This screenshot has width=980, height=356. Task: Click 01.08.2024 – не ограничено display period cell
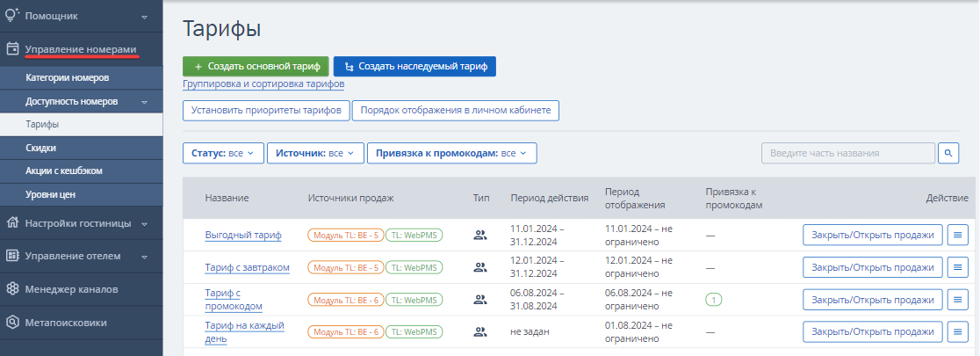(638, 331)
